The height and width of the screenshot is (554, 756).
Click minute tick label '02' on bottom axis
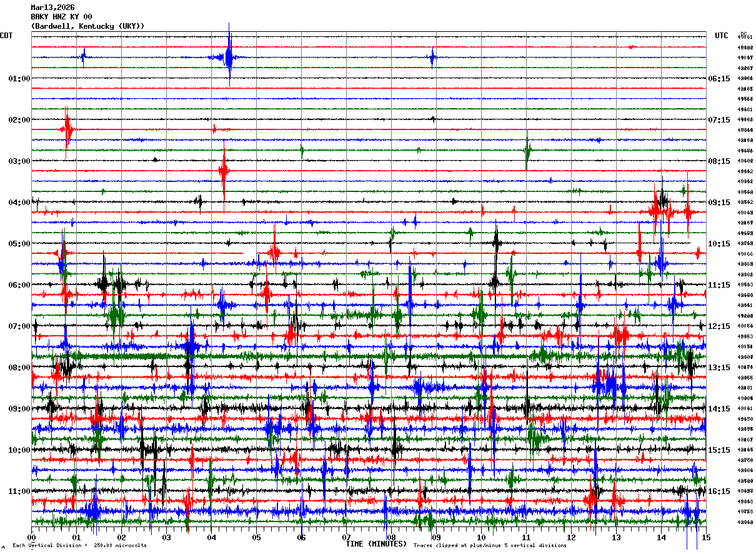click(121, 538)
